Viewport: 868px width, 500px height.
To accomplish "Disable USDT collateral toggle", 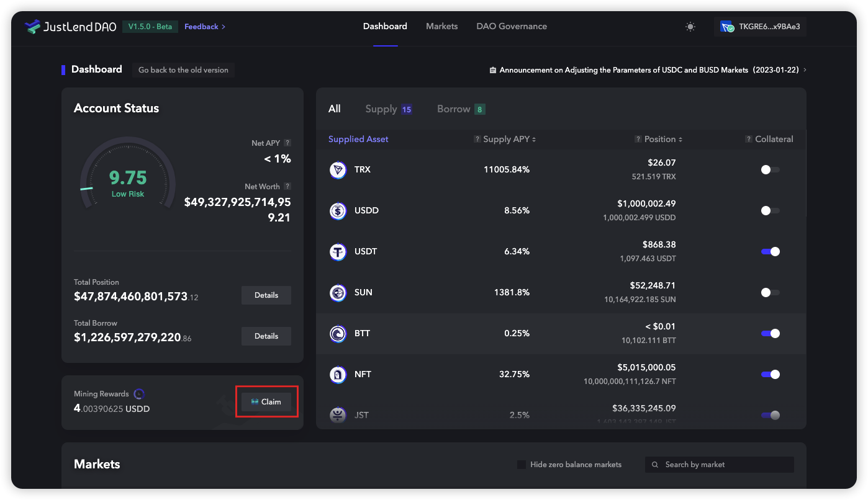I will pos(771,251).
